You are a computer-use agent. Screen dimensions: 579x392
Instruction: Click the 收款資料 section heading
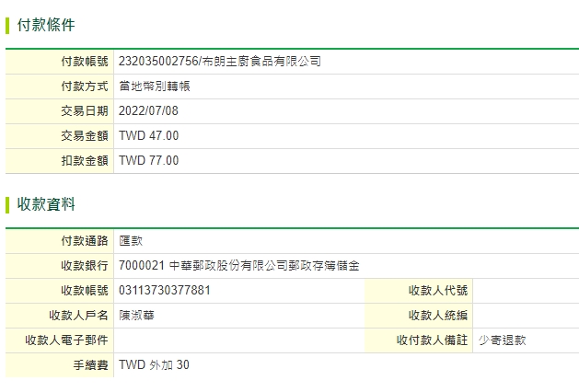(46, 204)
